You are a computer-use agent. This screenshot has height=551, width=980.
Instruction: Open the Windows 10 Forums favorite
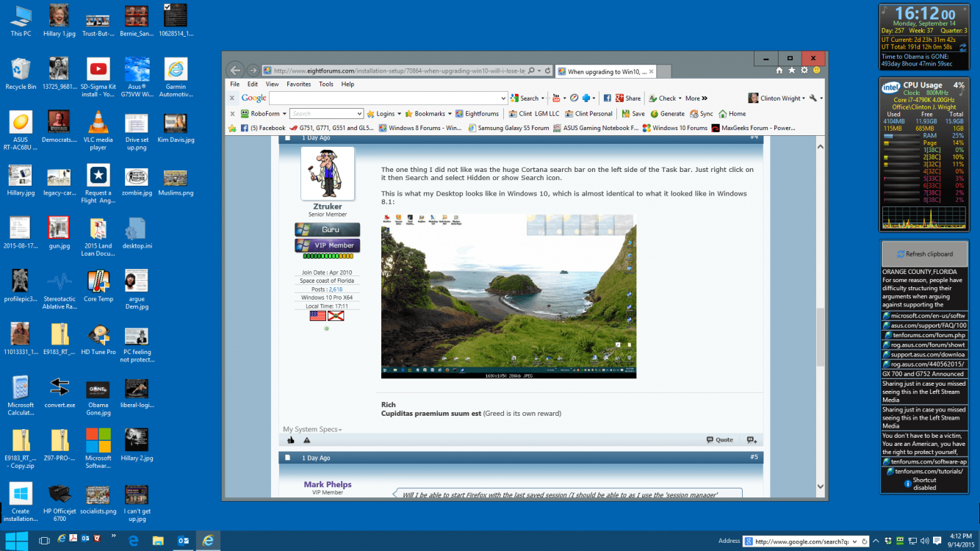point(674,128)
